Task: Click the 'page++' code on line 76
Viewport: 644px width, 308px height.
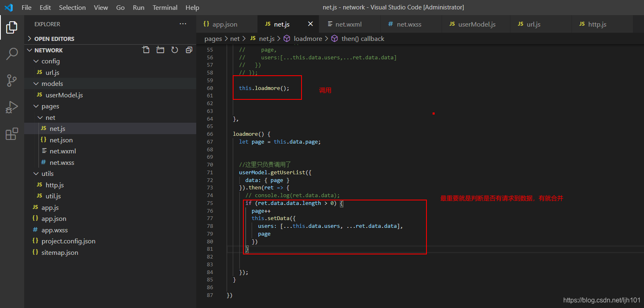Action: tap(261, 211)
